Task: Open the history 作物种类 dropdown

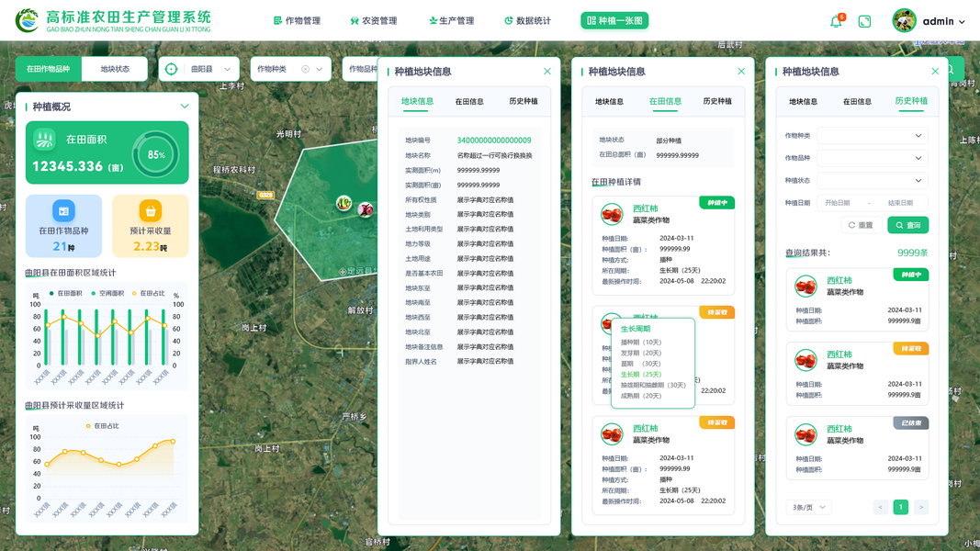Action: [x=873, y=136]
